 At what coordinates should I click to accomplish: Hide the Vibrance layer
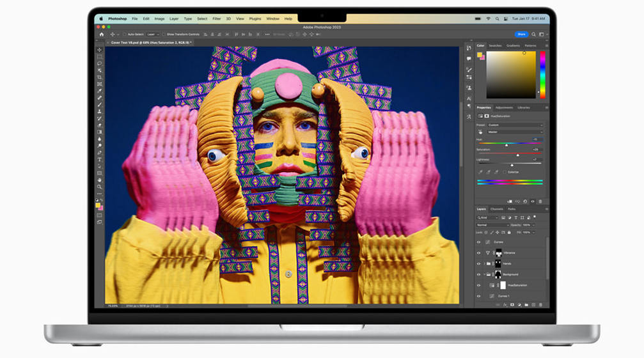(478, 253)
